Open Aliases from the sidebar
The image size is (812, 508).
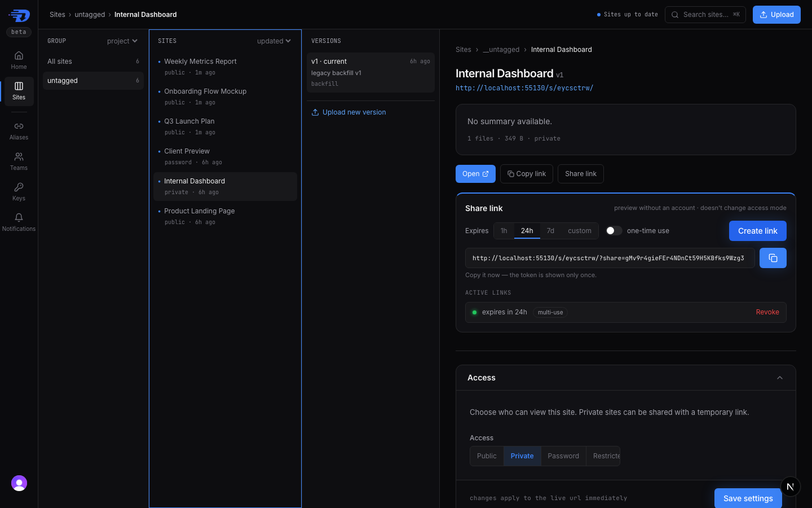pos(19,130)
